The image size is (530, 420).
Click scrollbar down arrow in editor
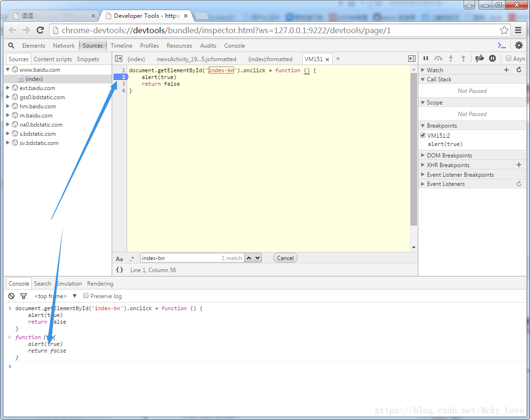click(414, 248)
